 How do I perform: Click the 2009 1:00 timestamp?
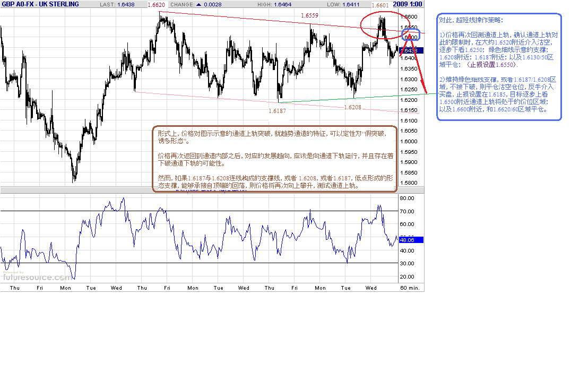pyautogui.click(x=407, y=4)
